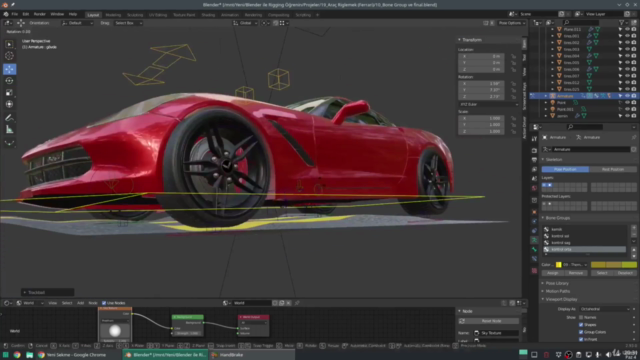Image resolution: width=640 pixels, height=360 pixels.
Task: Open the Tool properties tab at the top
Action: [534, 139]
